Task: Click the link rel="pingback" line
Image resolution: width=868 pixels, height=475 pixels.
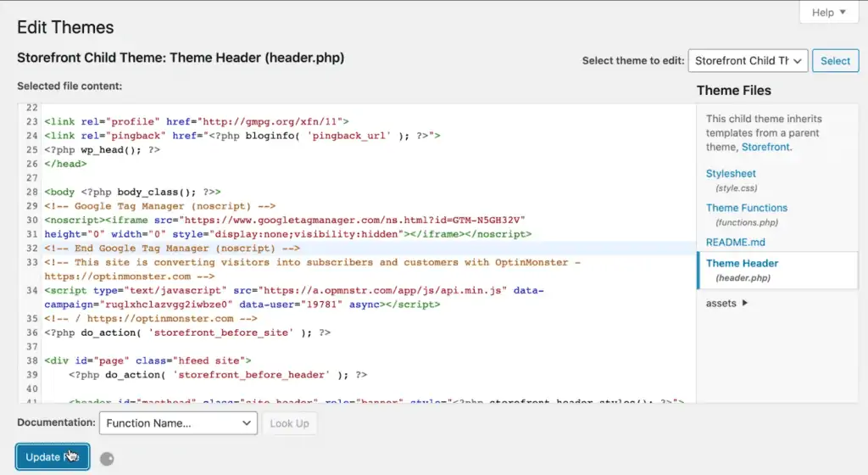Action: (242, 136)
